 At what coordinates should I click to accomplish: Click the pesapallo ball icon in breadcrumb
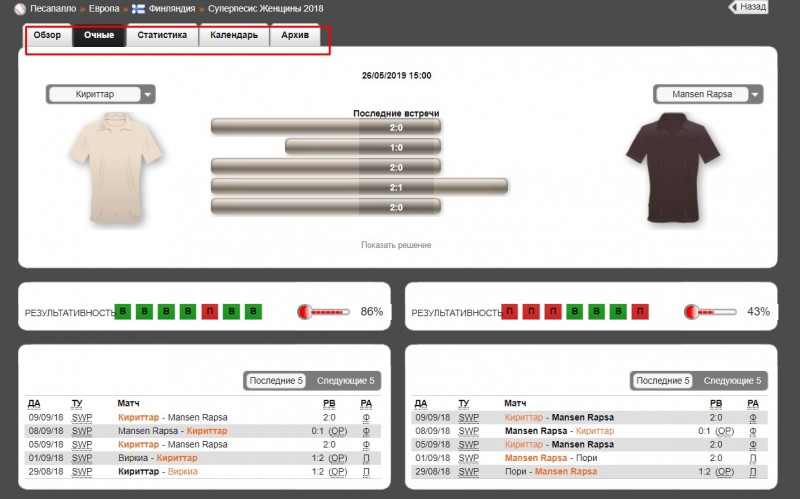point(20,9)
